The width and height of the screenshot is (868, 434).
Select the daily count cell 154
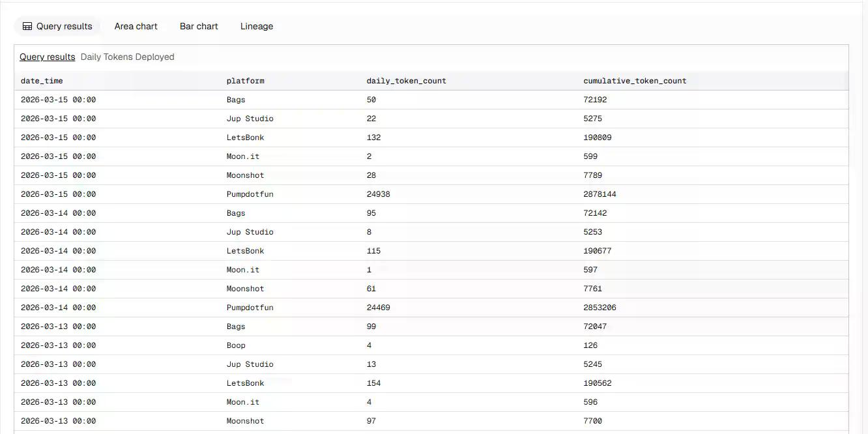coord(373,383)
